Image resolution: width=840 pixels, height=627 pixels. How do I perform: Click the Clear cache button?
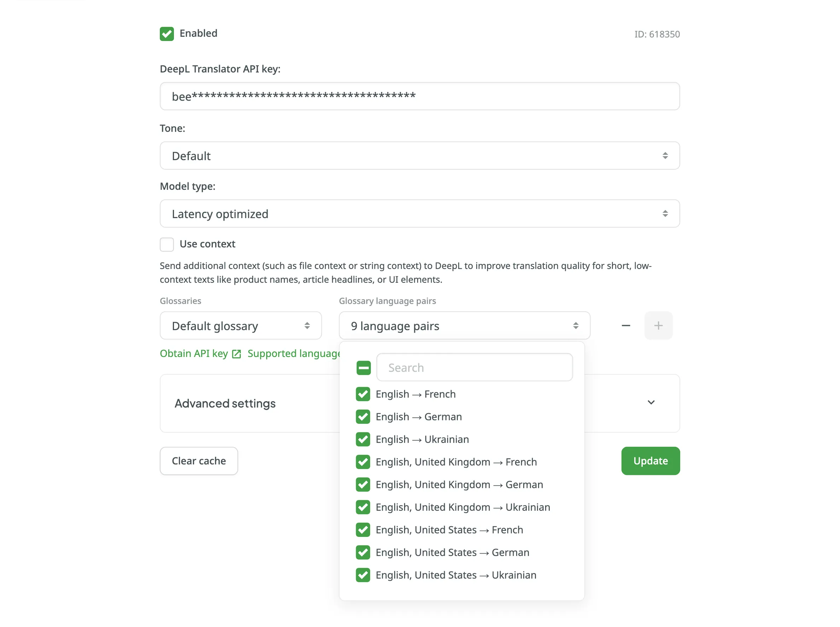199,461
